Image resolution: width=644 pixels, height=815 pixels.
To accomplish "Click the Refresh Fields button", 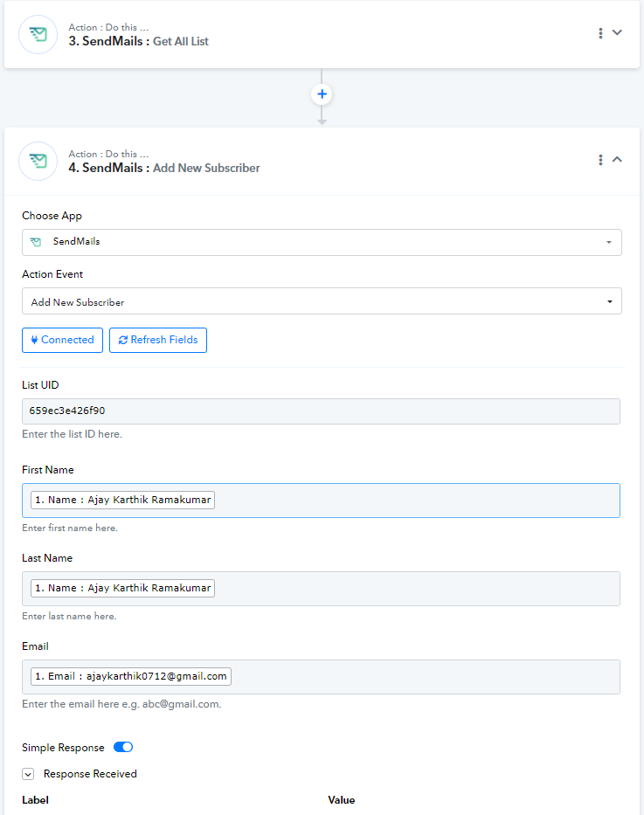I will (x=158, y=340).
